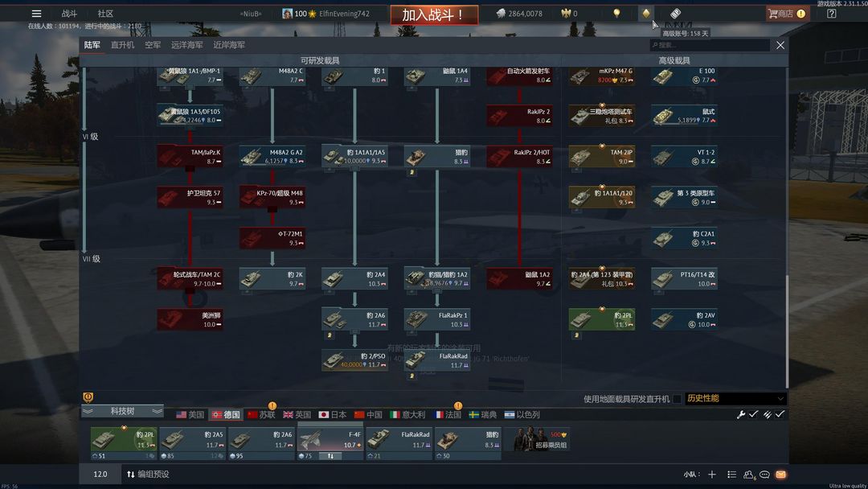Select the 瑞典 country tab
Viewport: 868px width, 489px height.
pos(483,414)
